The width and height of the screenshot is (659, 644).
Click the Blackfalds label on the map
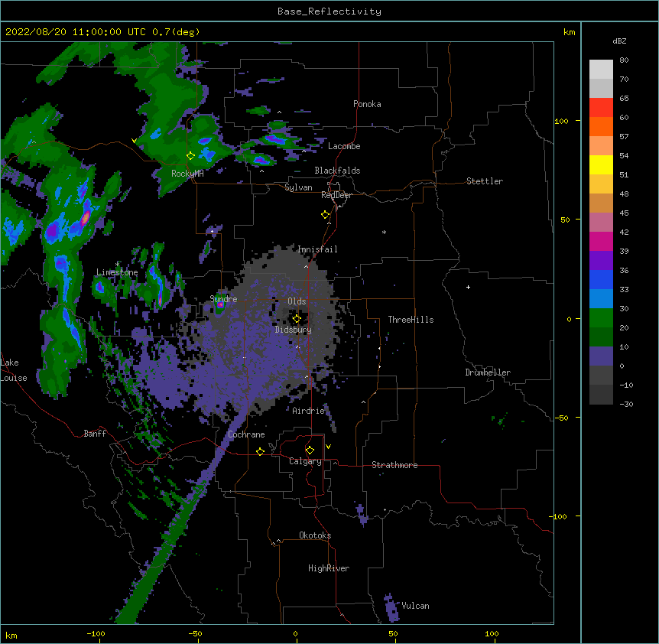337,171
